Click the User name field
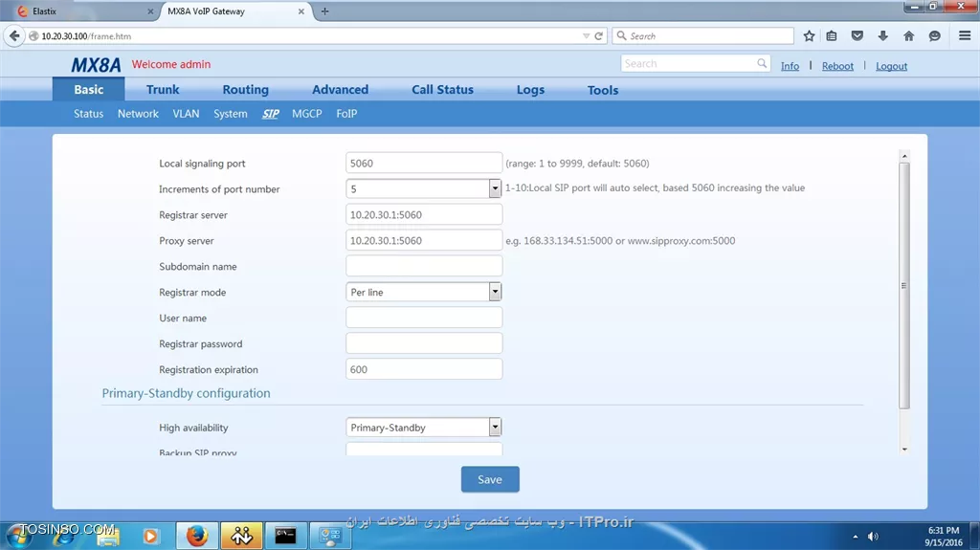This screenshot has width=980, height=550. 424,318
